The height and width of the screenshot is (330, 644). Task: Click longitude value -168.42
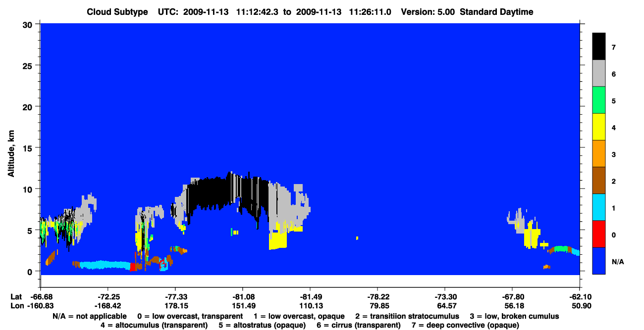pos(108,306)
